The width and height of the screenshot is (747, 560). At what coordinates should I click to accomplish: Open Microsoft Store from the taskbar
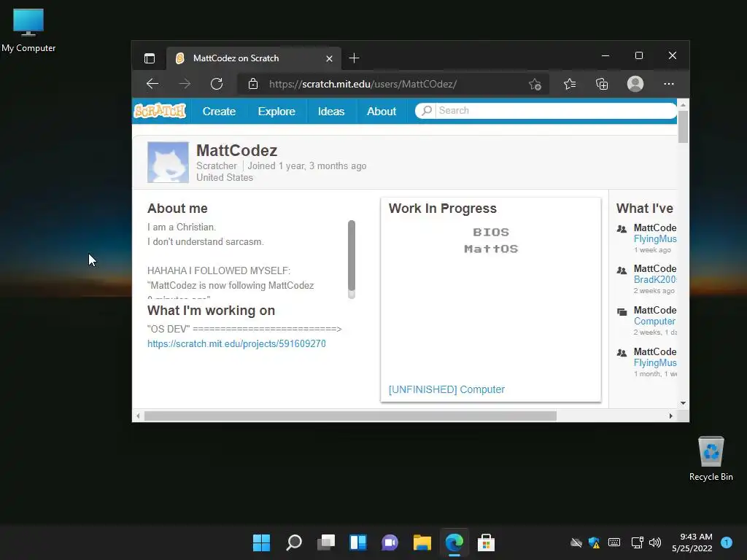(486, 542)
